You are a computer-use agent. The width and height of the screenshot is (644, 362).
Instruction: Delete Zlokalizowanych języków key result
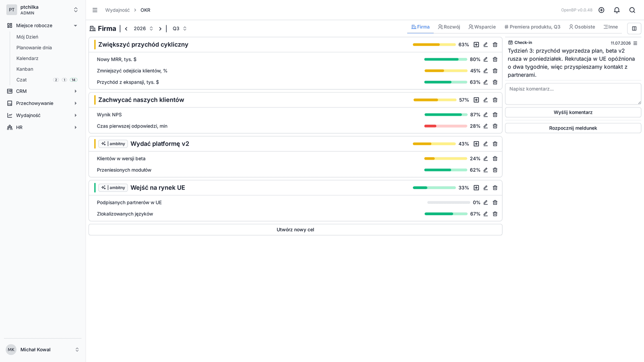pos(495,214)
